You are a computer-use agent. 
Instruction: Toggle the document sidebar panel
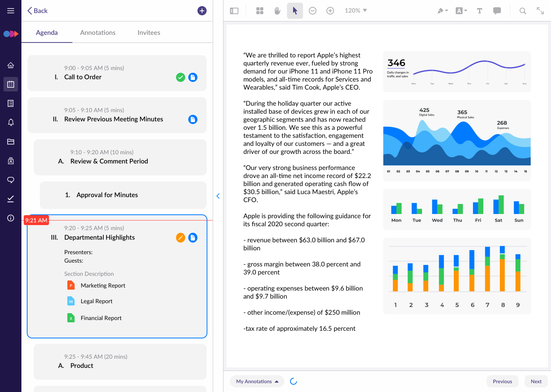(234, 11)
